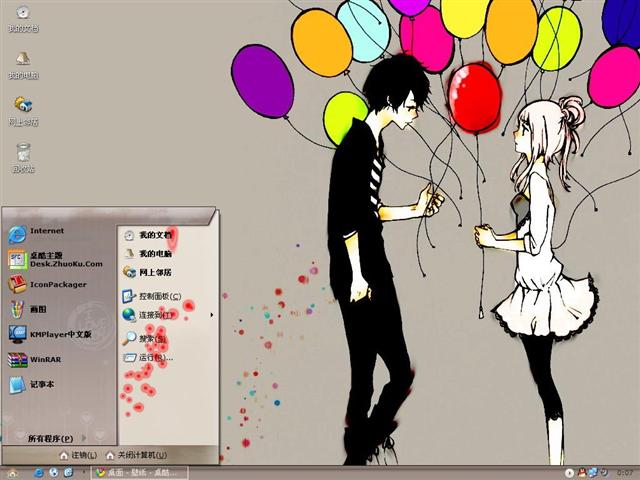Open 记事本 notepad
Image resolution: width=640 pixels, height=480 pixels.
coord(31,384)
